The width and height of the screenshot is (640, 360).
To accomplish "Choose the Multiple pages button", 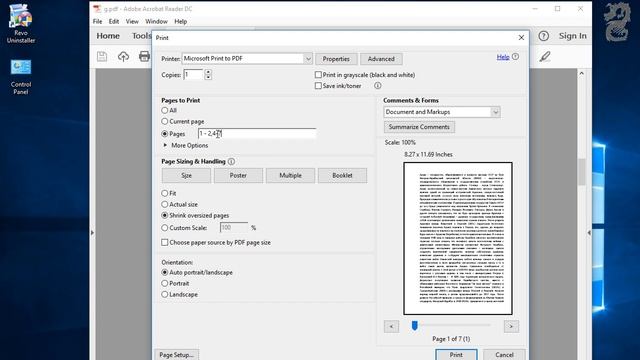I will pyautogui.click(x=290, y=176).
